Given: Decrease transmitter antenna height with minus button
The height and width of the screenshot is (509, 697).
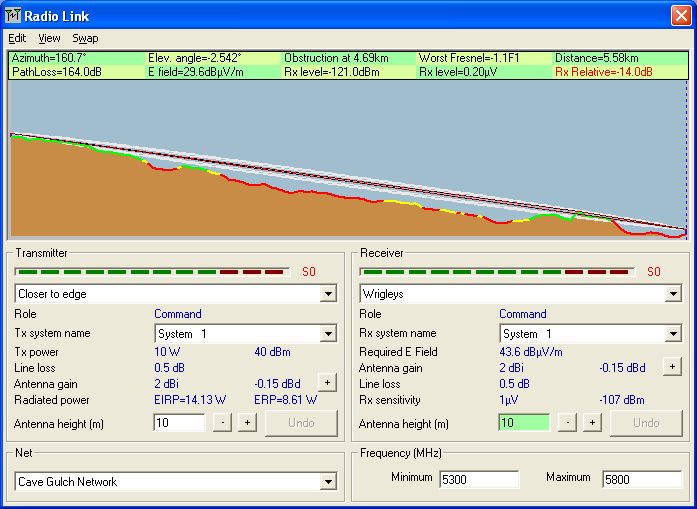Looking at the screenshot, I should coord(222,423).
